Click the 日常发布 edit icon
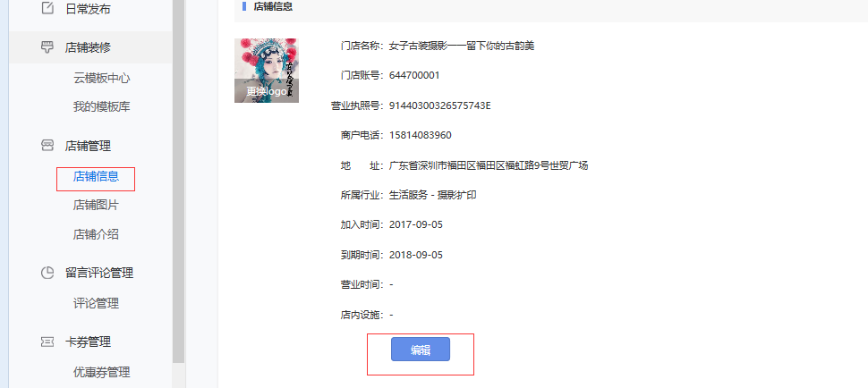This screenshot has height=388, width=868. click(x=48, y=8)
